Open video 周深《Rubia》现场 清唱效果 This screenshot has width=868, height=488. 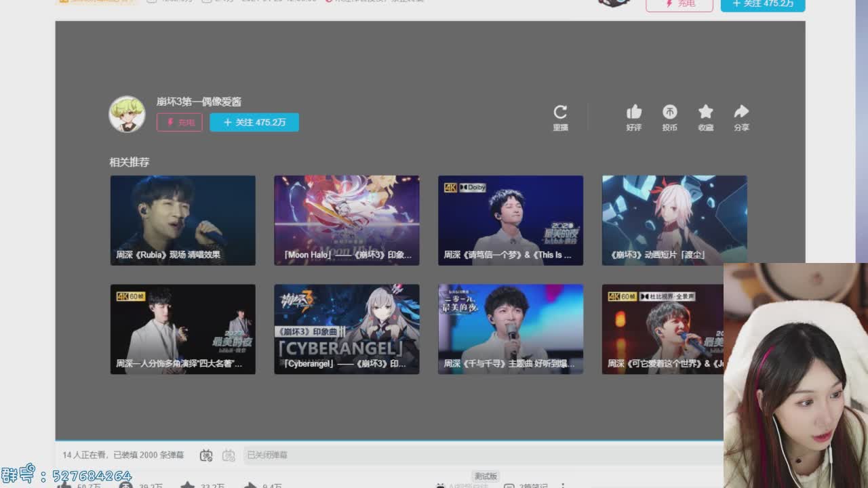coord(183,220)
